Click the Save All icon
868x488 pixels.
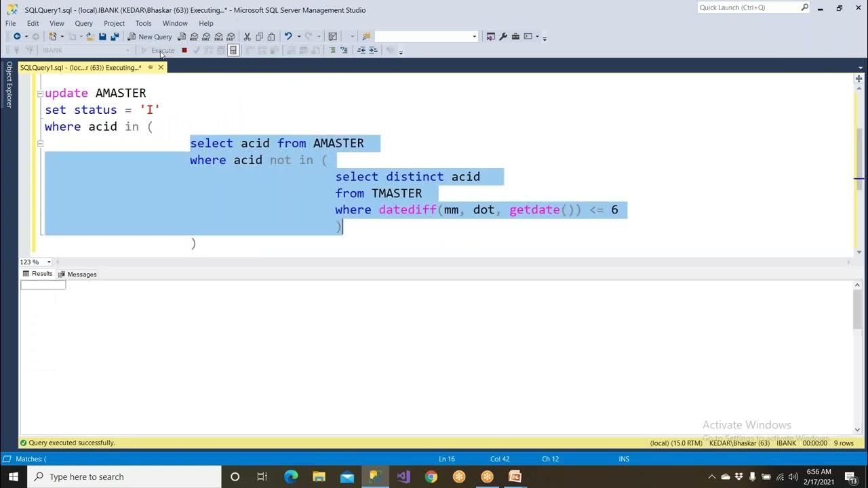(x=114, y=37)
